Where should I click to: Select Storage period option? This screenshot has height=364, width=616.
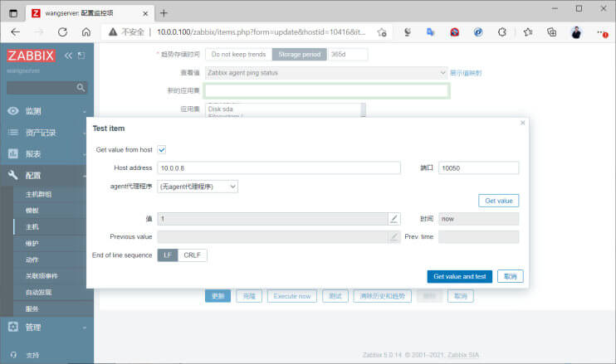(300, 55)
